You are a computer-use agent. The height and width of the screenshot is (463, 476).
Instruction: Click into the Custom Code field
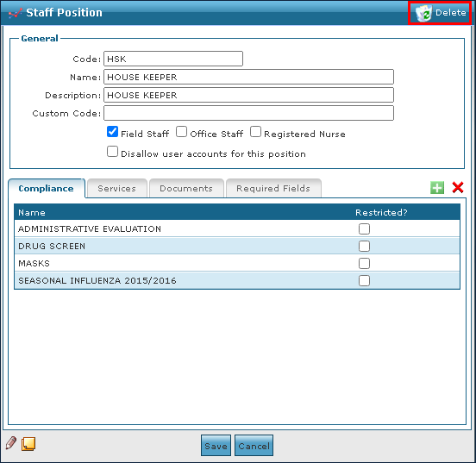tap(248, 113)
